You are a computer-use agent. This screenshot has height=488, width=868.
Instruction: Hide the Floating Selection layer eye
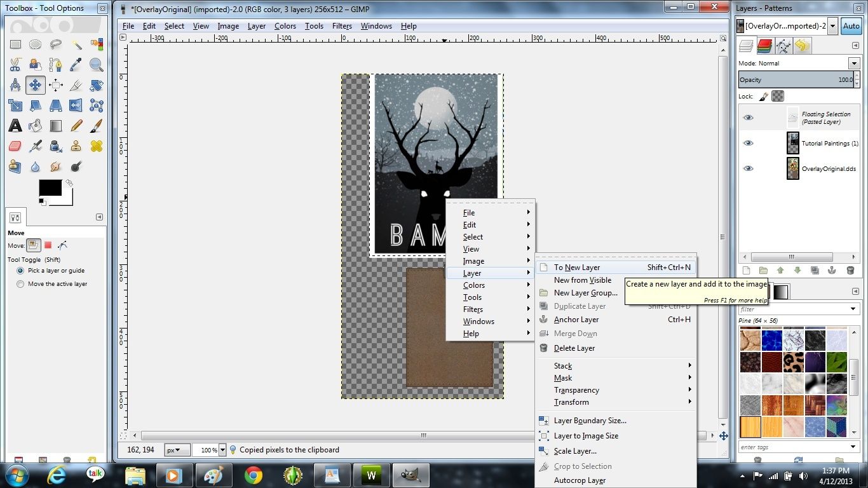tap(748, 118)
